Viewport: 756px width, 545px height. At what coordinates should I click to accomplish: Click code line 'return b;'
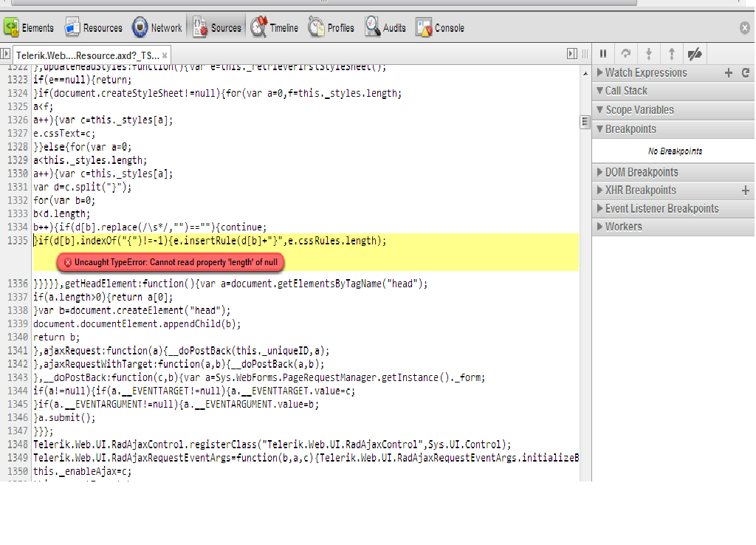pyautogui.click(x=56, y=337)
